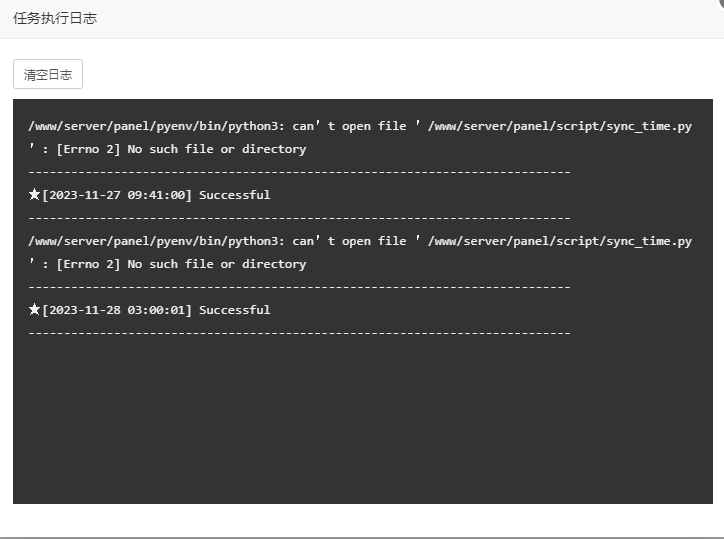Click sync_time.py path in the second error
The height and width of the screenshot is (539, 724).
560,241
